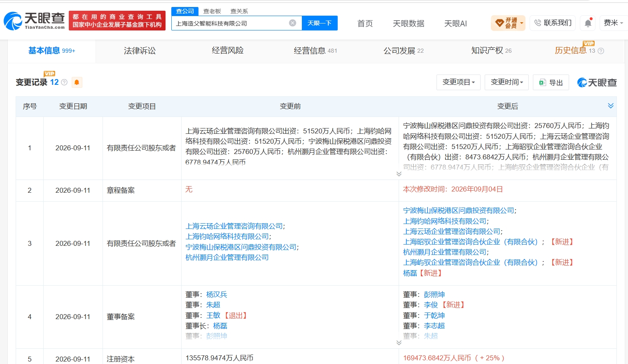
Task: Go to 首页 in the top navigation
Action: point(365,23)
